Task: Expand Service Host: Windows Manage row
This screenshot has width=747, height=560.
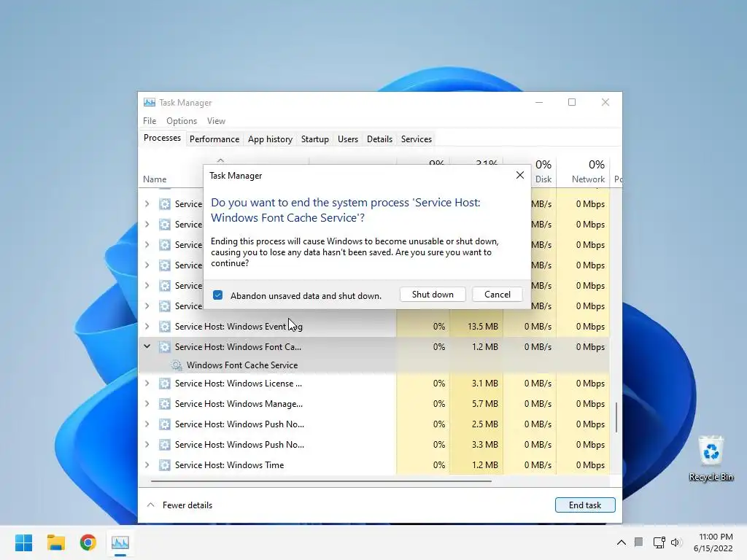Action: pos(147,404)
